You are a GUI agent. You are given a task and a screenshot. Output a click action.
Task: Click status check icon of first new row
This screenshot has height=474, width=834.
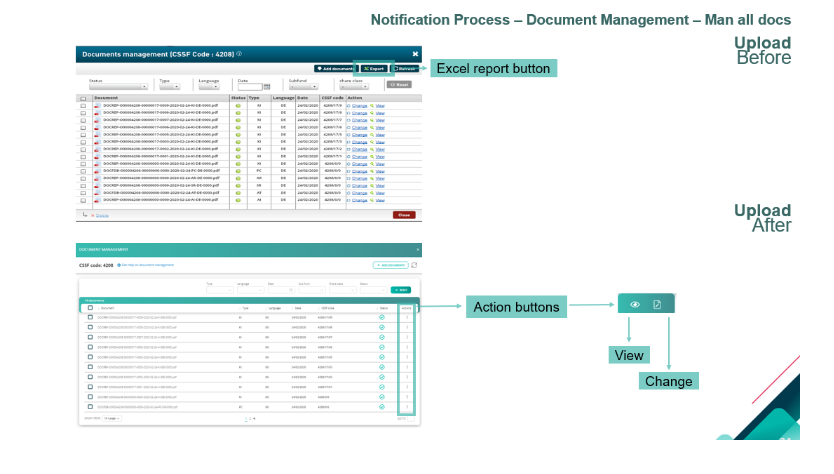382,318
